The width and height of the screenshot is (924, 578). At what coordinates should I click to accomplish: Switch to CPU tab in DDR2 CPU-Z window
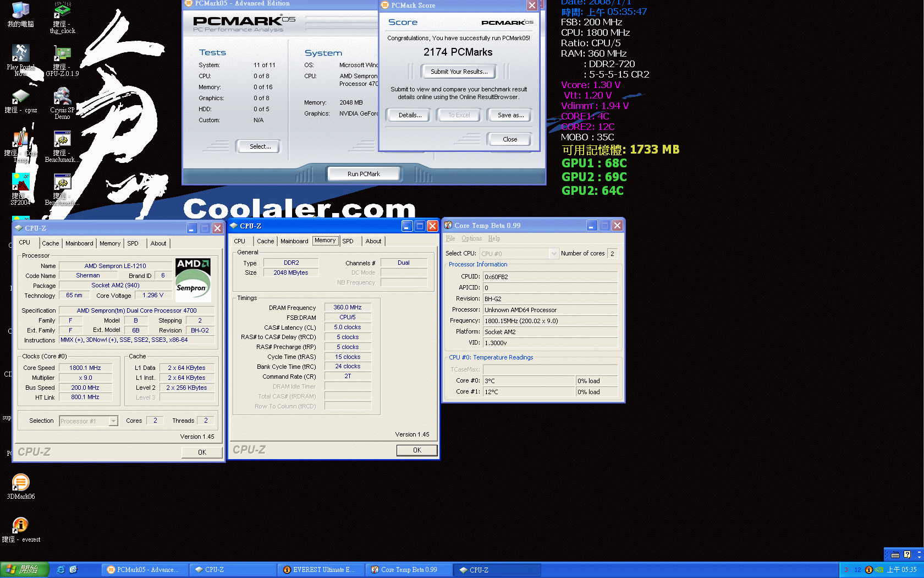click(240, 241)
